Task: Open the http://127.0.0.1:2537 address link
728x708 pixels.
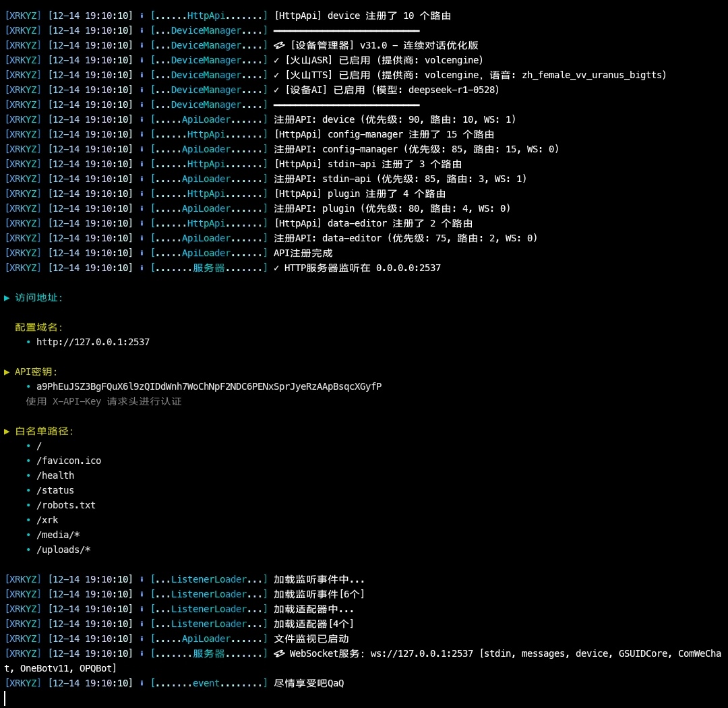Action: pyautogui.click(x=93, y=342)
